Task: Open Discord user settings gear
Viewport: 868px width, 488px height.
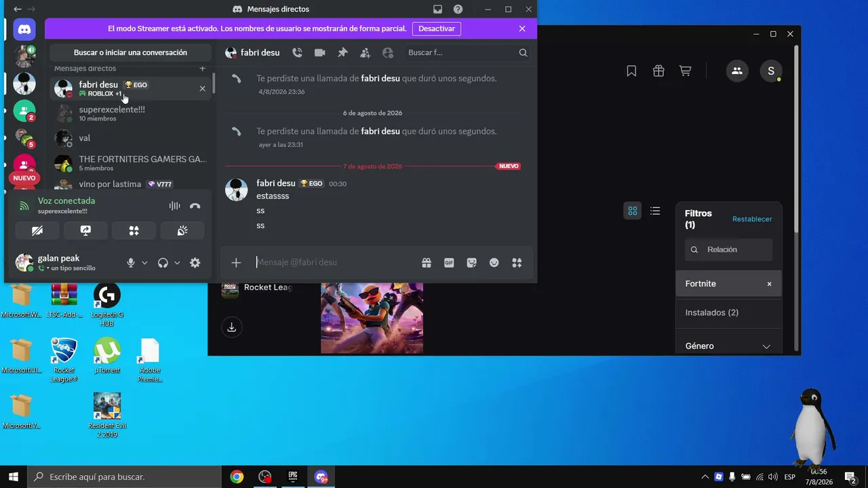Action: [x=195, y=263]
